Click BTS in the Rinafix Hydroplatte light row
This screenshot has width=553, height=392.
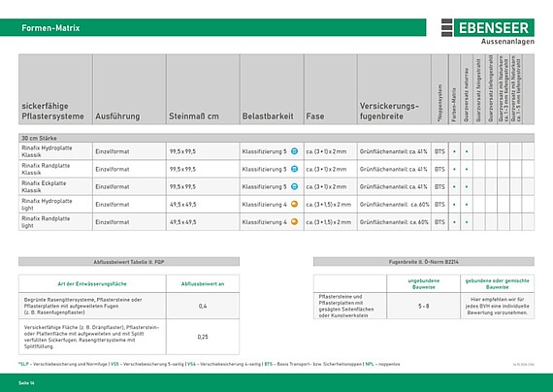tap(439, 205)
